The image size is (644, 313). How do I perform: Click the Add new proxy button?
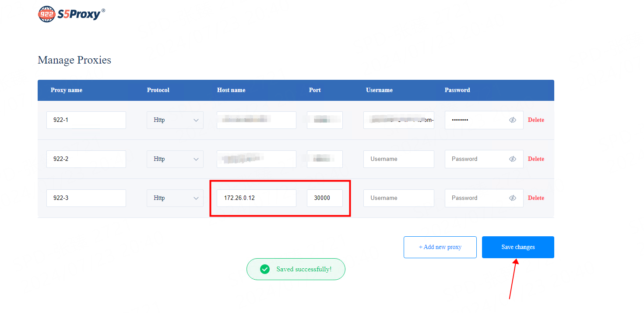(x=440, y=247)
